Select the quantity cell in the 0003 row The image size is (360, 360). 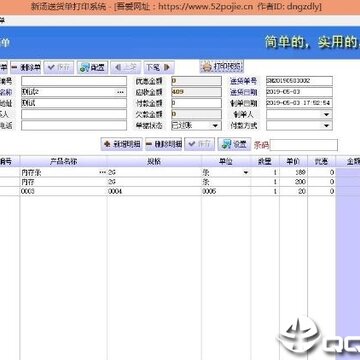pos(265,191)
